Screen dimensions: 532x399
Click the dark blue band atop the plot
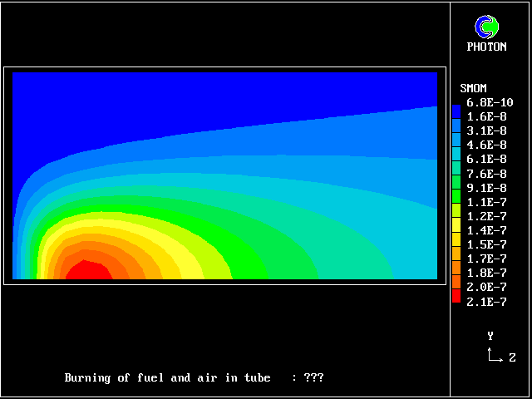[x=224, y=91]
